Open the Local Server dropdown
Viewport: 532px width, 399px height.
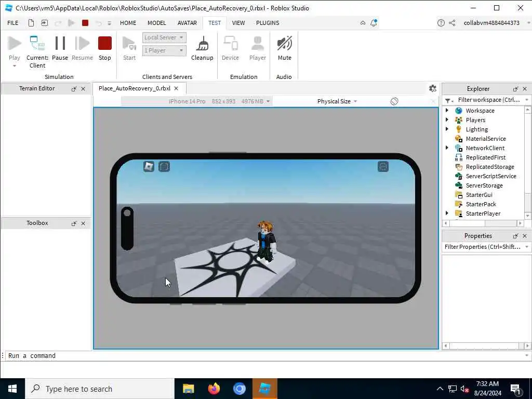click(x=164, y=37)
